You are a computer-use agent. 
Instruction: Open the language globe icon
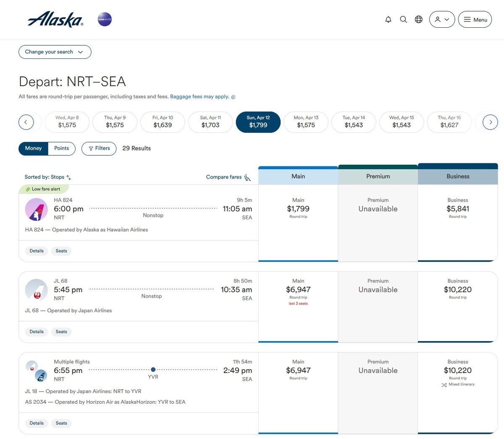(x=419, y=19)
